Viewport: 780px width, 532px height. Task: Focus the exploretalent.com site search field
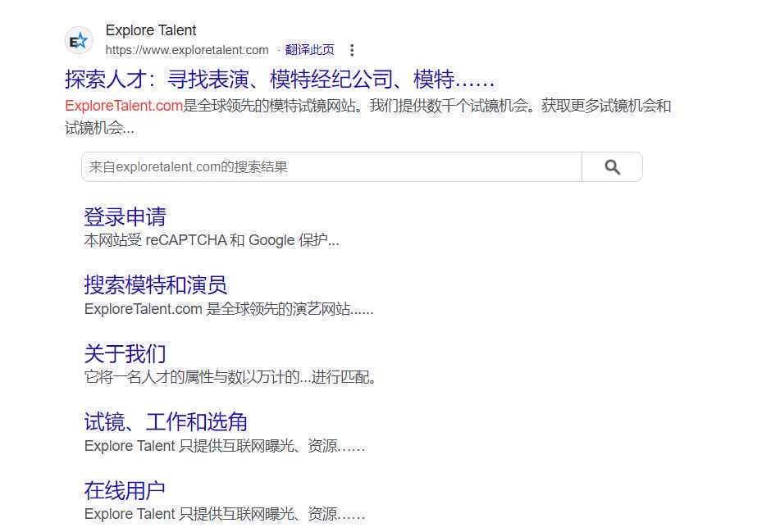332,167
